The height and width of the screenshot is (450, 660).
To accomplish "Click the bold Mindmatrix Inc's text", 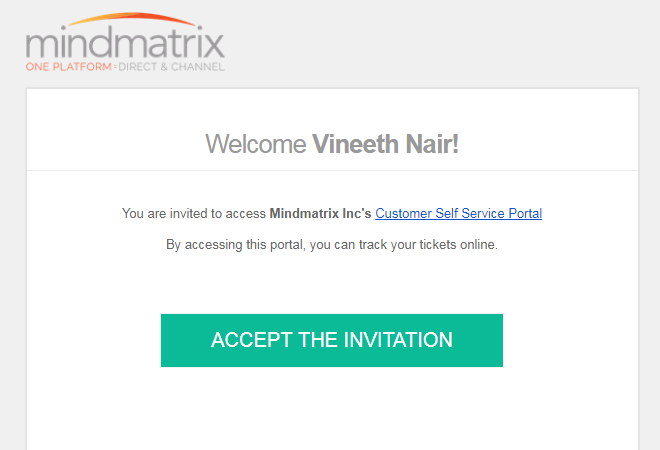I will tap(320, 213).
